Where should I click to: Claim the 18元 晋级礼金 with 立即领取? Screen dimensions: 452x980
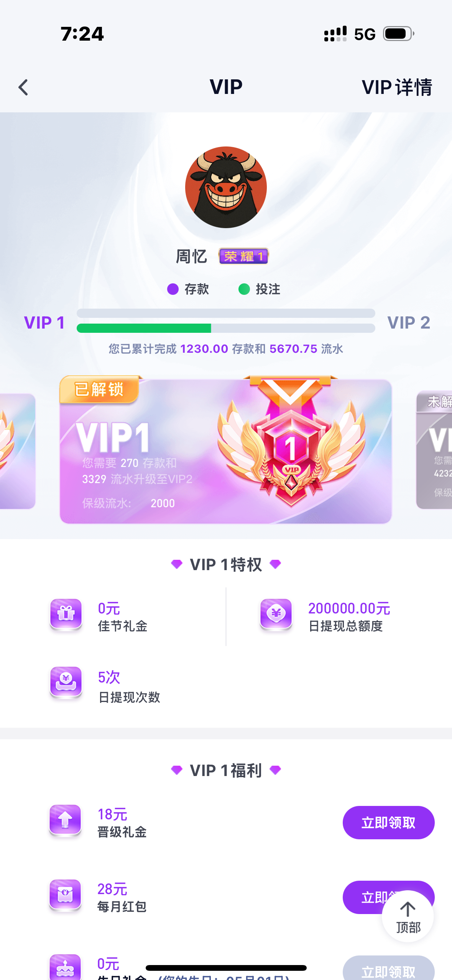coord(388,822)
